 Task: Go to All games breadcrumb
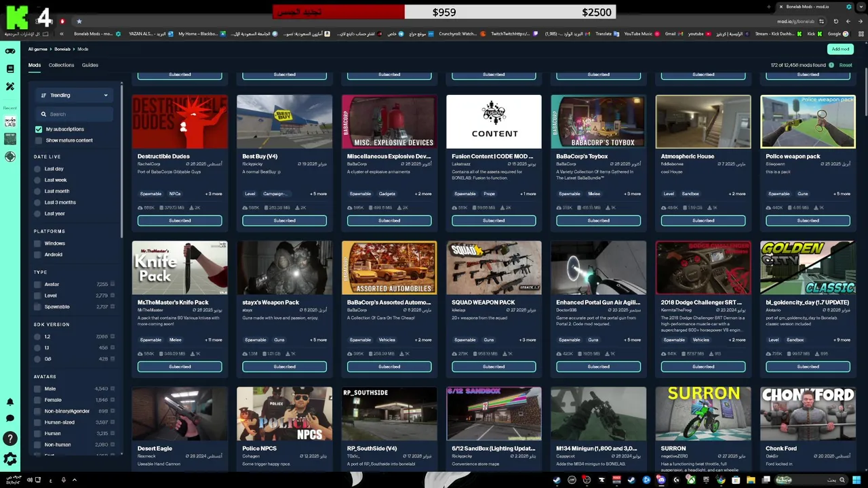pyautogui.click(x=38, y=49)
